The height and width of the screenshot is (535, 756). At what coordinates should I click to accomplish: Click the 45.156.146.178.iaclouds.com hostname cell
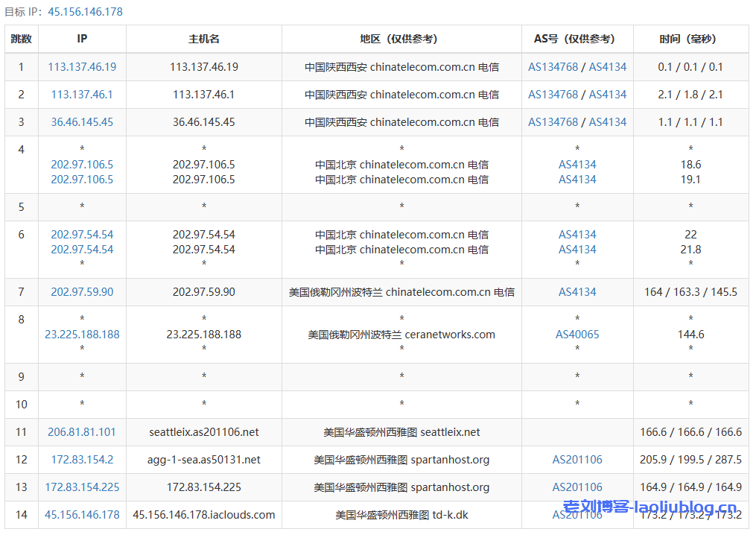[204, 515]
